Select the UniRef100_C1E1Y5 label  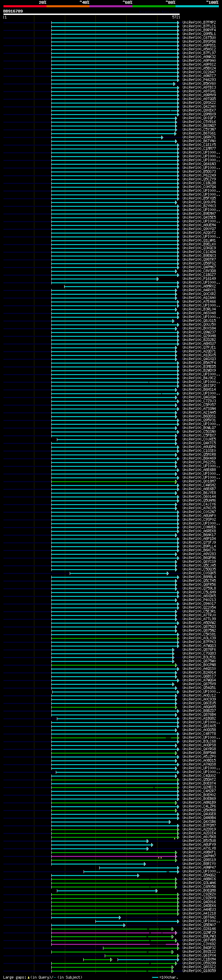(199, 145)
